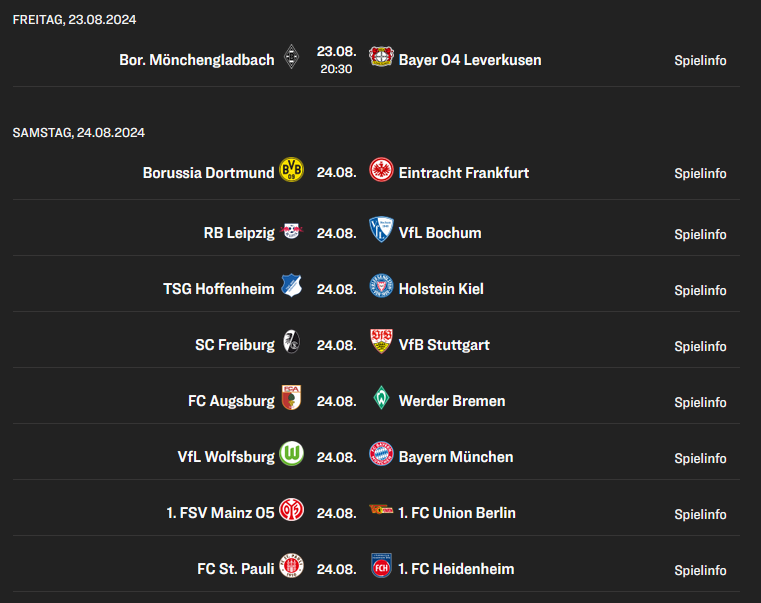
Task: Click the 20:30 kickoff time on Friday's match
Action: 336,69
